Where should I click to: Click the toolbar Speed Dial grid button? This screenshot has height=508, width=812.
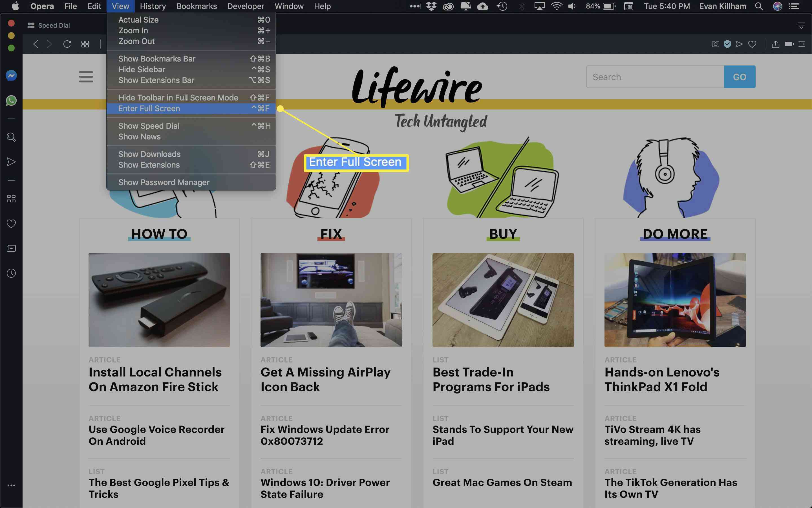pyautogui.click(x=85, y=44)
